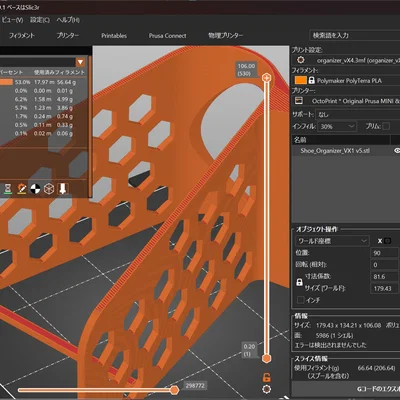Switch to the プリンター tab
This screenshot has height=400, width=400.
(68, 36)
